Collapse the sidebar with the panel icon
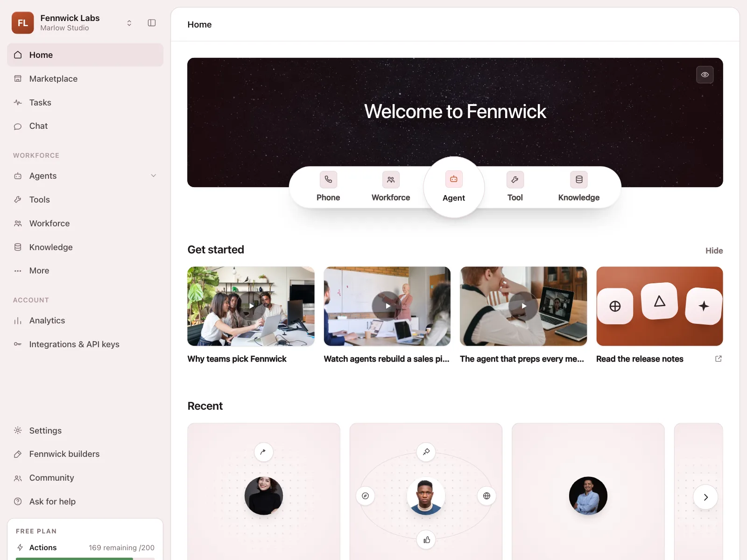This screenshot has width=747, height=560. point(152,23)
